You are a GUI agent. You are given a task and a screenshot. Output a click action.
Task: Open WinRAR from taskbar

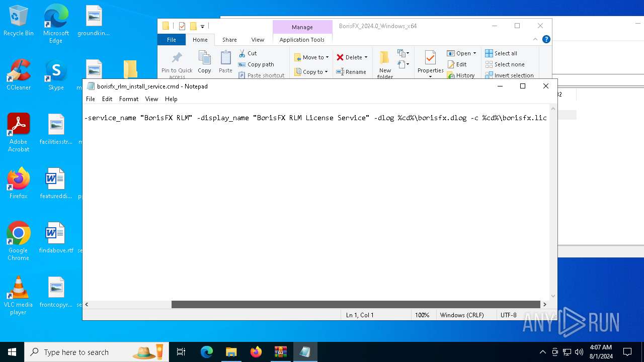[x=280, y=352]
